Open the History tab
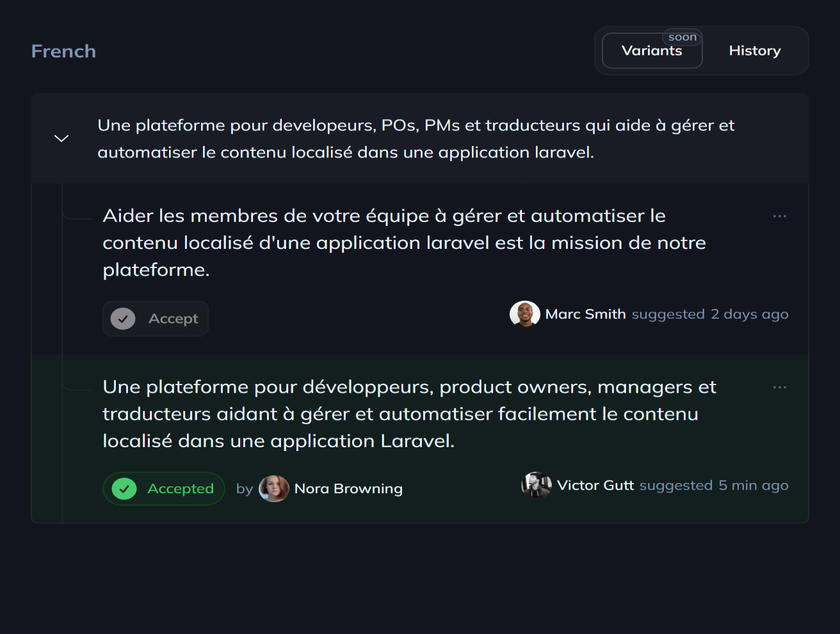Screen dimensions: 840x634 click(x=754, y=51)
